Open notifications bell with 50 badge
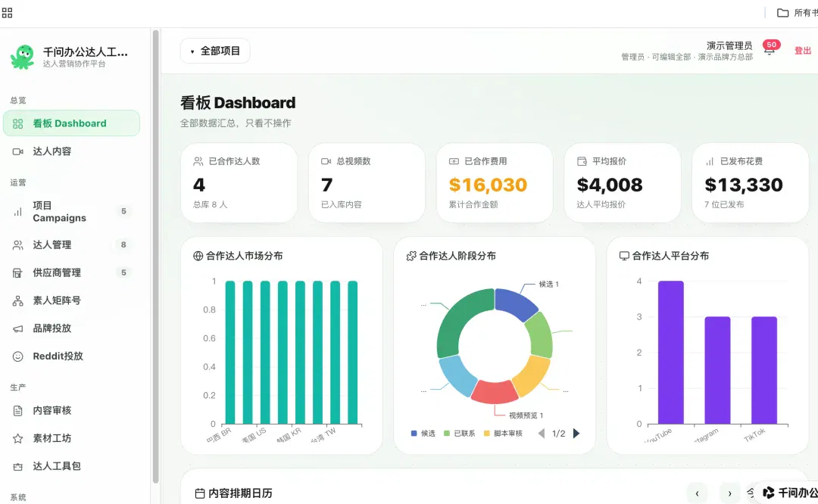The height and width of the screenshot is (504, 818). 770,50
